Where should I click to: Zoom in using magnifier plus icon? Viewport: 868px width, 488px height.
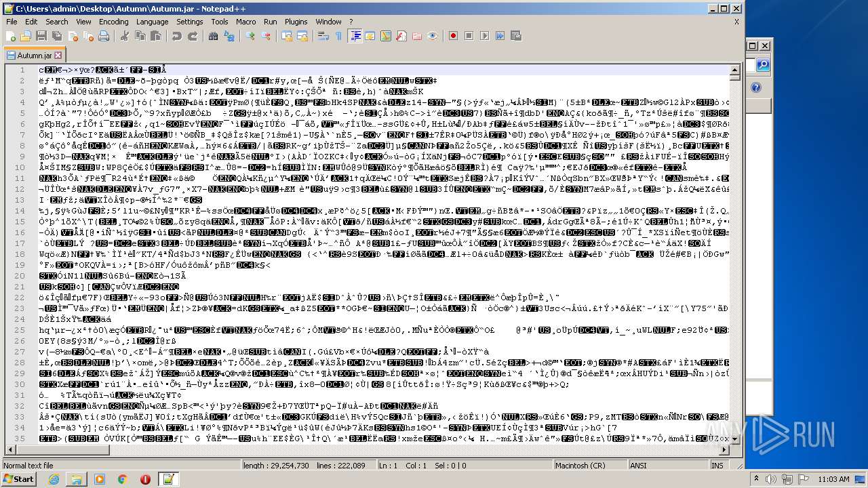(x=250, y=36)
